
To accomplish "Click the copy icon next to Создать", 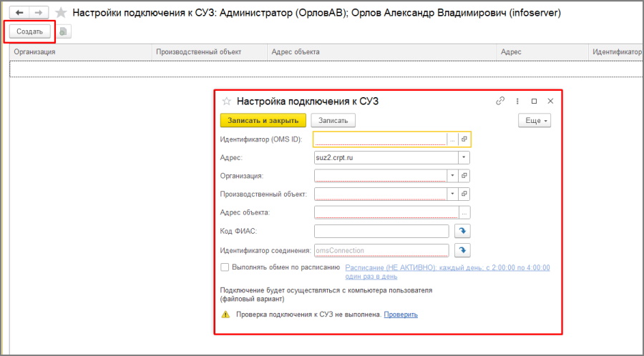I will (63, 31).
